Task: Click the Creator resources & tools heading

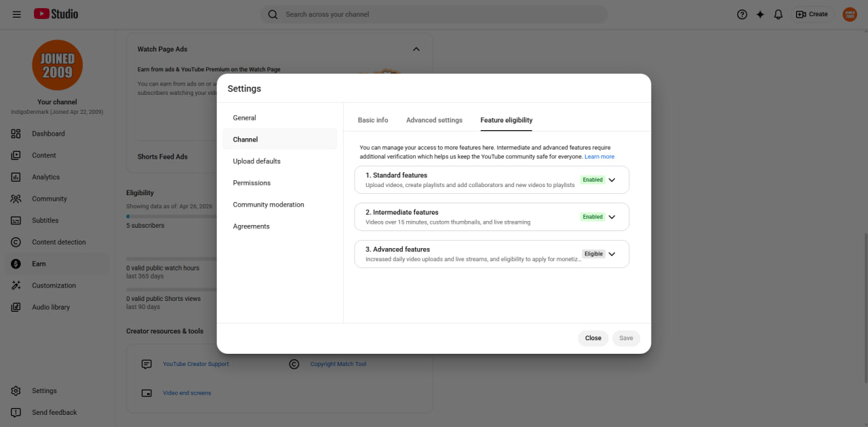Action: (165, 331)
